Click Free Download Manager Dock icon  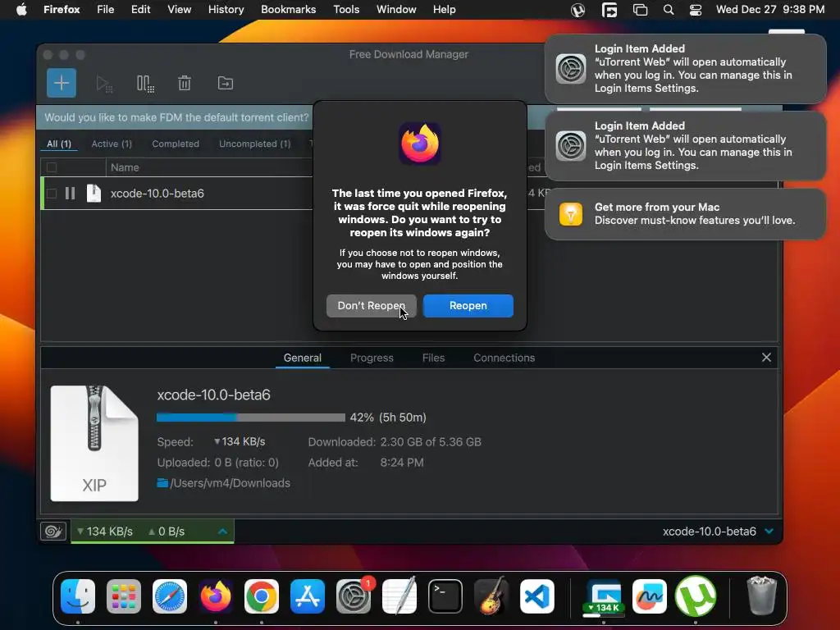604,596
